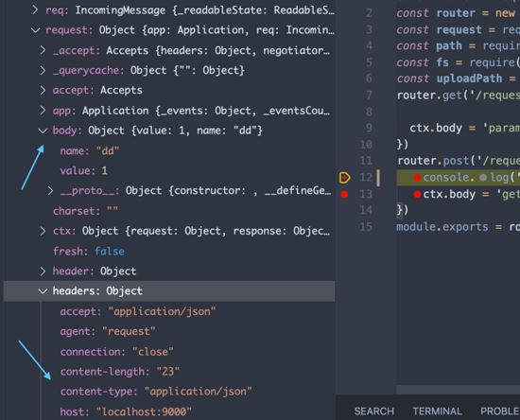Click the gray inline breakpoint before log
Viewport: 520px width, 420px height.
(483, 178)
